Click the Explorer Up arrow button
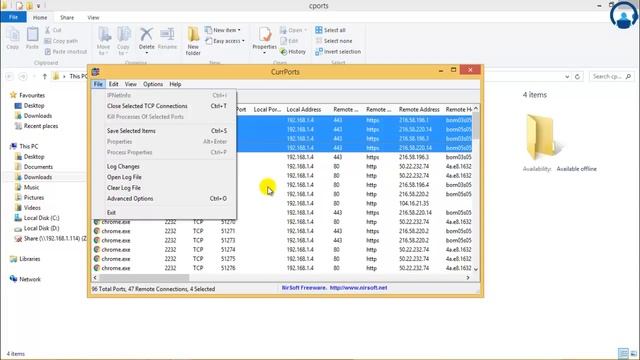Image resolution: width=640 pixels, height=360 pixels. (44, 76)
